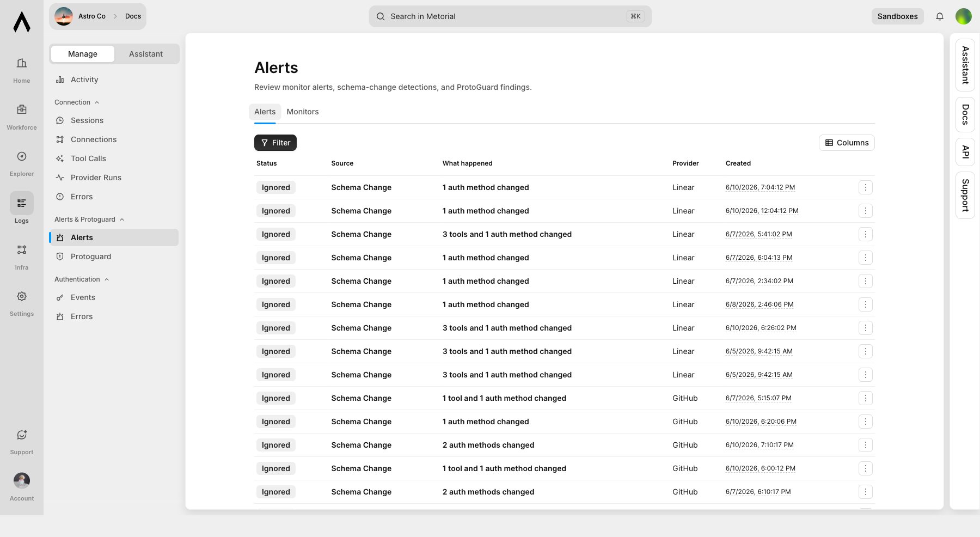This screenshot has height=537, width=980.
Task: Switch to Assistant mode in sidebar
Action: pos(146,54)
